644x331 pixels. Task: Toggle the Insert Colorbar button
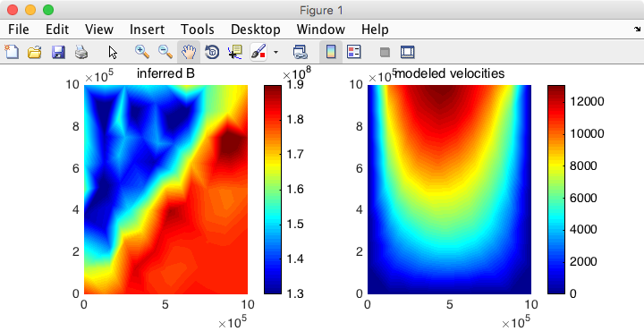[x=331, y=52]
